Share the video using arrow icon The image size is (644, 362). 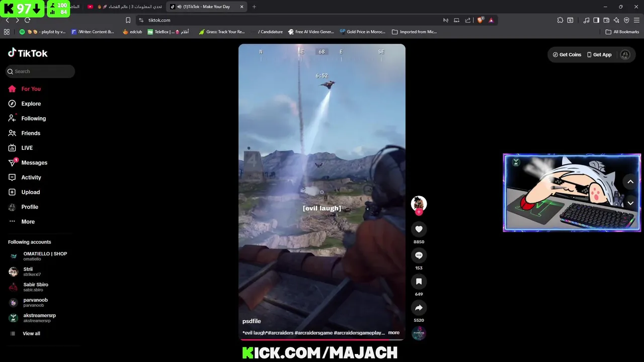(x=419, y=308)
